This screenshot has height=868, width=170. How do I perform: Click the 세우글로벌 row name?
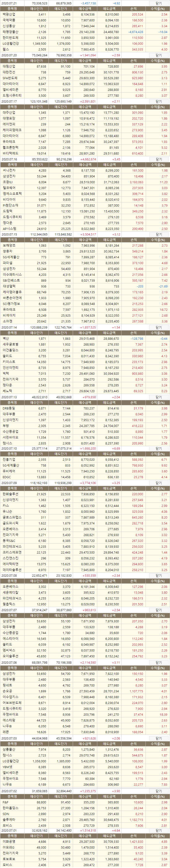click(x=10, y=344)
